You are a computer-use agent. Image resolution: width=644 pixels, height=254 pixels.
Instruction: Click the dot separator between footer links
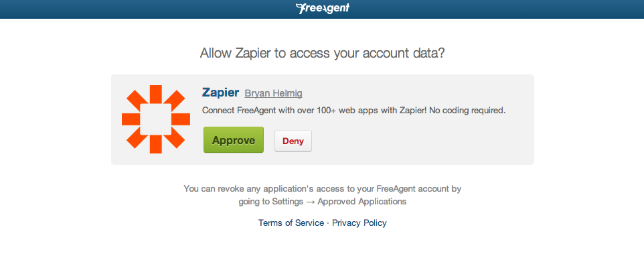(328, 223)
